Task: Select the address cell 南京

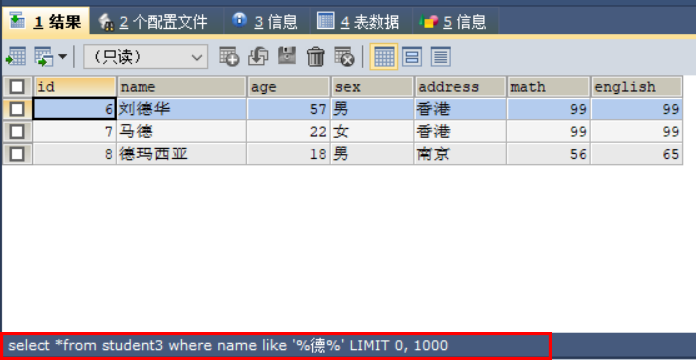Action: 461,154
